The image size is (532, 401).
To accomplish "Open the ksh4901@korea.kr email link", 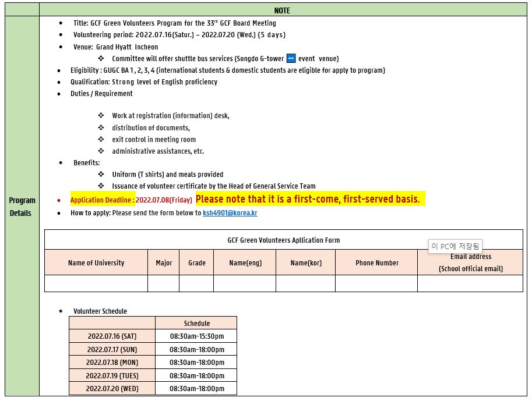I will click(x=230, y=213).
